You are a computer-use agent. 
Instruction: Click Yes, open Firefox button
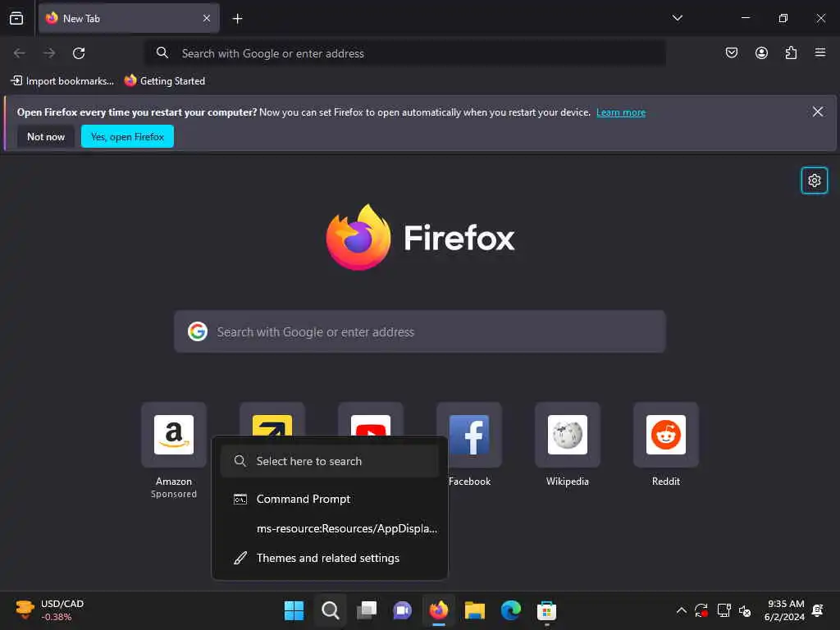[127, 137]
